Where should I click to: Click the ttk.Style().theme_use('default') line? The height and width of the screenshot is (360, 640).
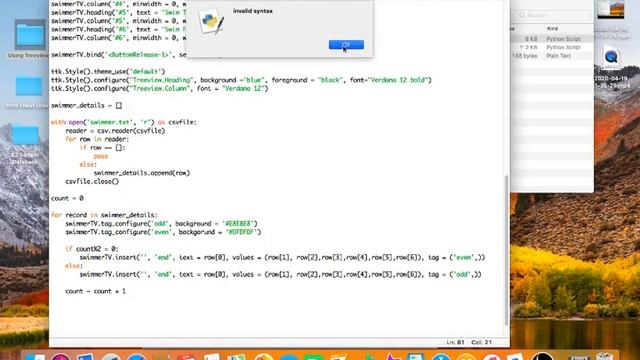click(x=108, y=71)
